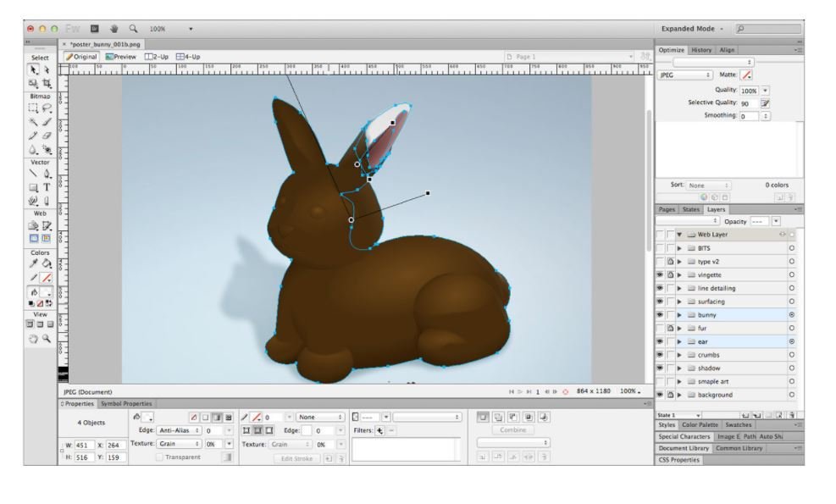Expand the line detailing layer
The height and width of the screenshot is (504, 836).
(679, 288)
